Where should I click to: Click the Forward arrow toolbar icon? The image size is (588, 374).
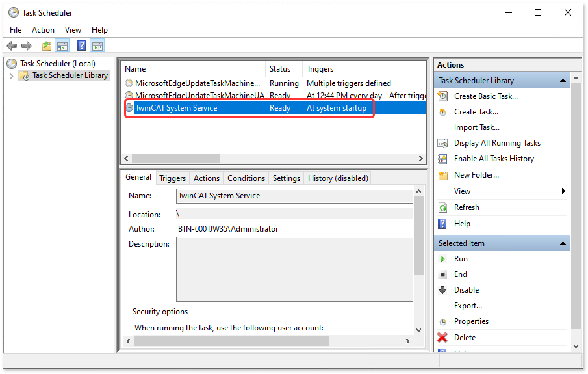point(27,46)
